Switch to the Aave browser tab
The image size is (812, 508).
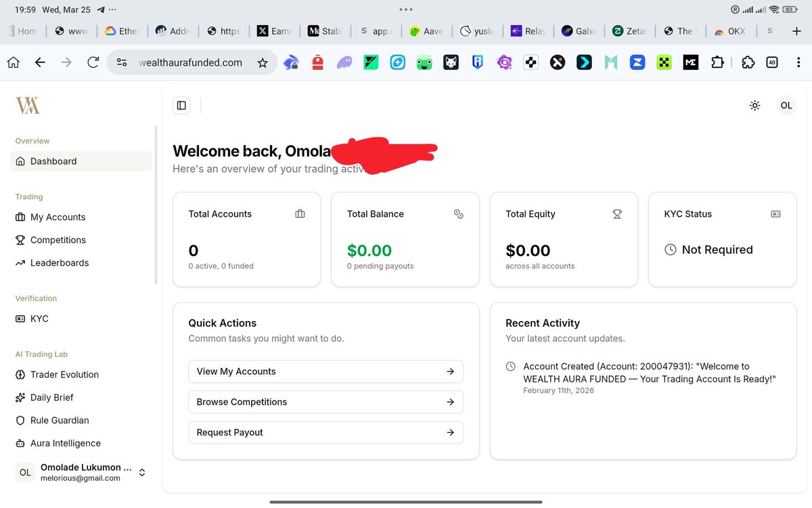click(426, 31)
